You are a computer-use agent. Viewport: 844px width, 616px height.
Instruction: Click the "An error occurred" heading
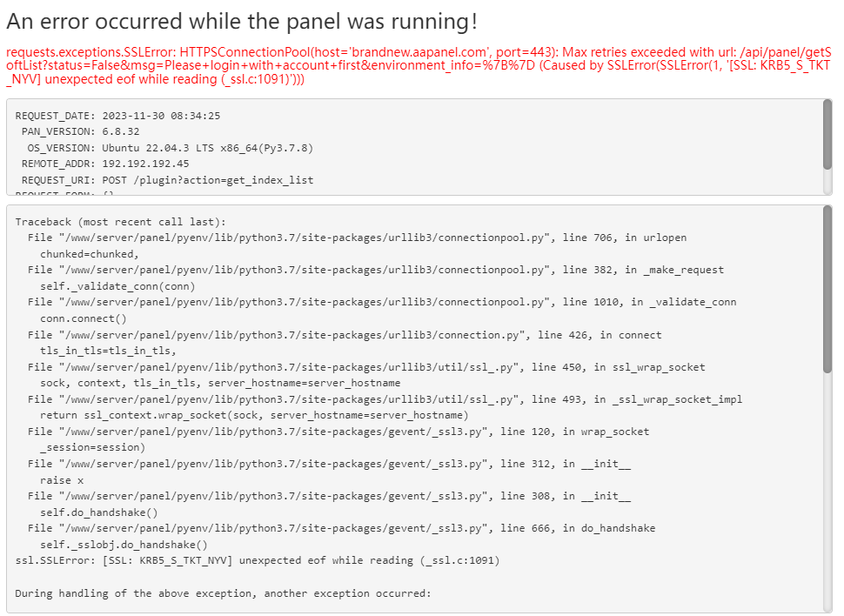pos(242,22)
